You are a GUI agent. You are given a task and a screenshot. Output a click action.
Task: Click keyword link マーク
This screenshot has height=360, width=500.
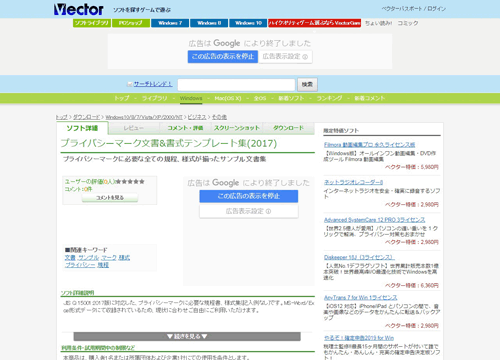coord(109,258)
